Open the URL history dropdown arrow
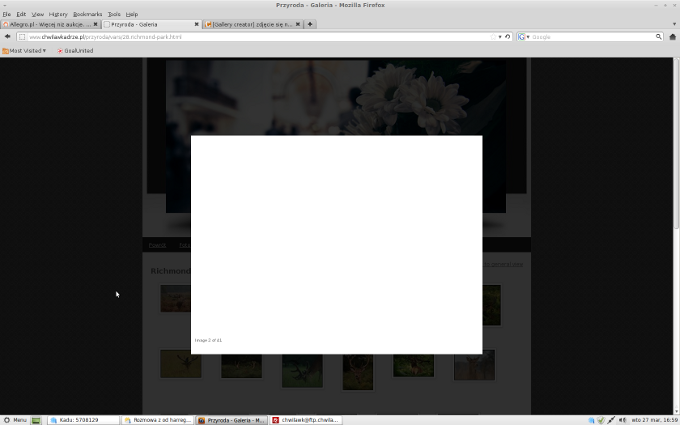 point(500,37)
